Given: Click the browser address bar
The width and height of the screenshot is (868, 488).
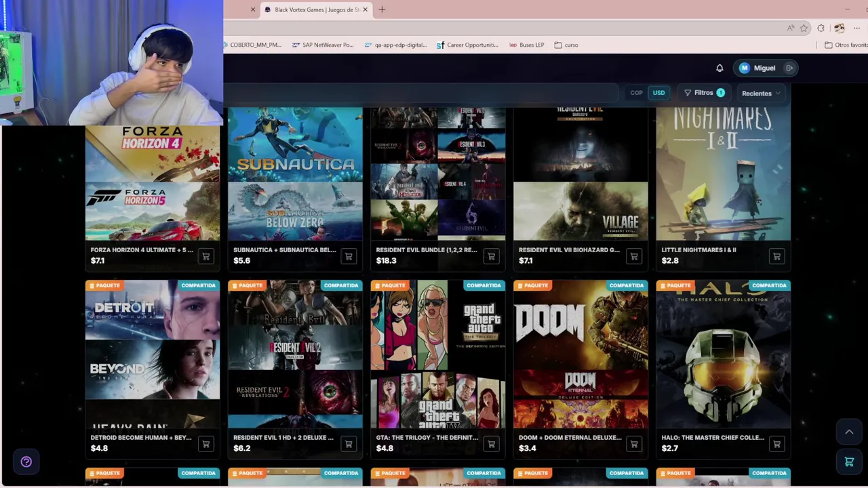Looking at the screenshot, I should coord(502,28).
